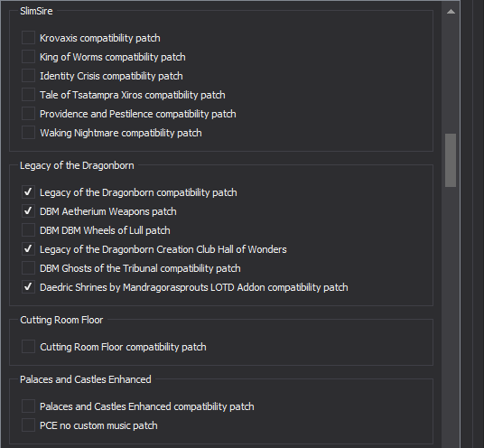Viewport: 484px width, 448px height.
Task: Untick Daedric Shrines LOTD Addon patch
Action: click(x=28, y=287)
